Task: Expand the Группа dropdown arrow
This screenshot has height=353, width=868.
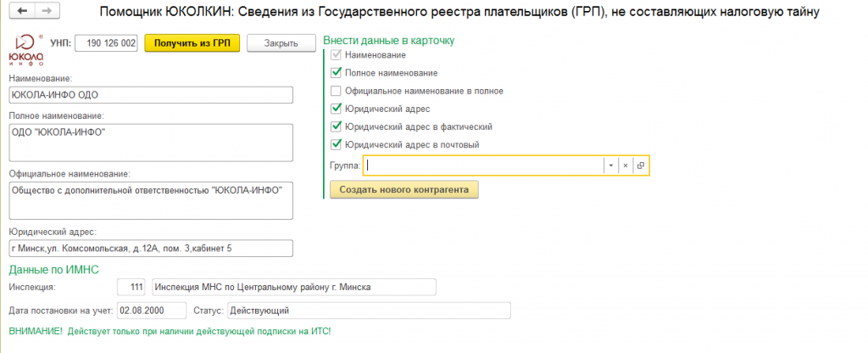Action: 610,165
